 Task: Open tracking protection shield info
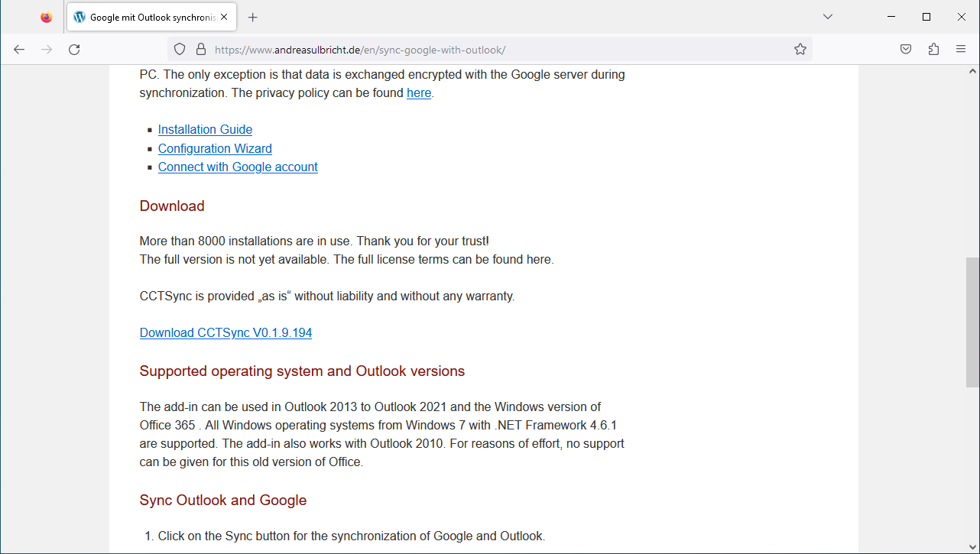pos(180,49)
